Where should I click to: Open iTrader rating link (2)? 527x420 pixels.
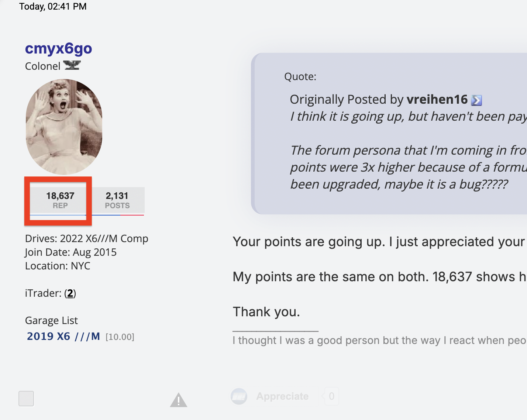[x=70, y=293]
